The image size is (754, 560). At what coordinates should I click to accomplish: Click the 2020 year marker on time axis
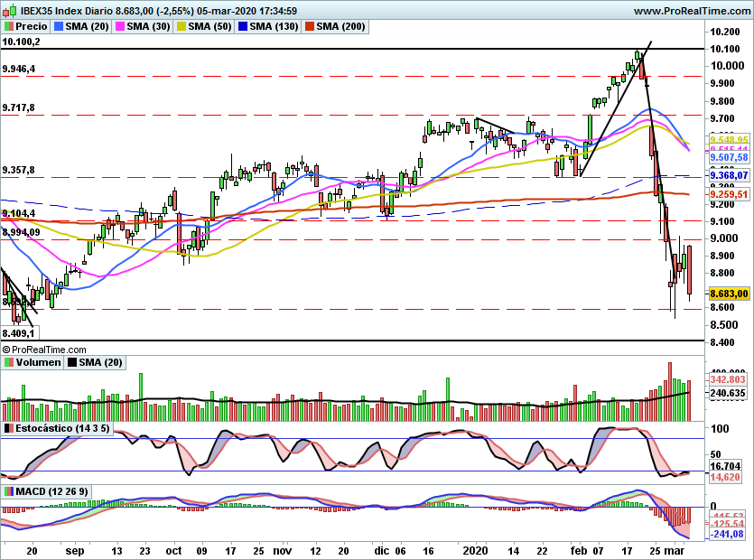pos(475,549)
